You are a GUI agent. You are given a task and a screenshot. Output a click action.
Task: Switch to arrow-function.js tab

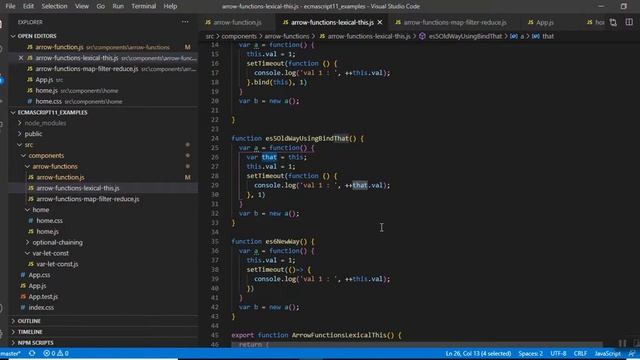pyautogui.click(x=237, y=22)
